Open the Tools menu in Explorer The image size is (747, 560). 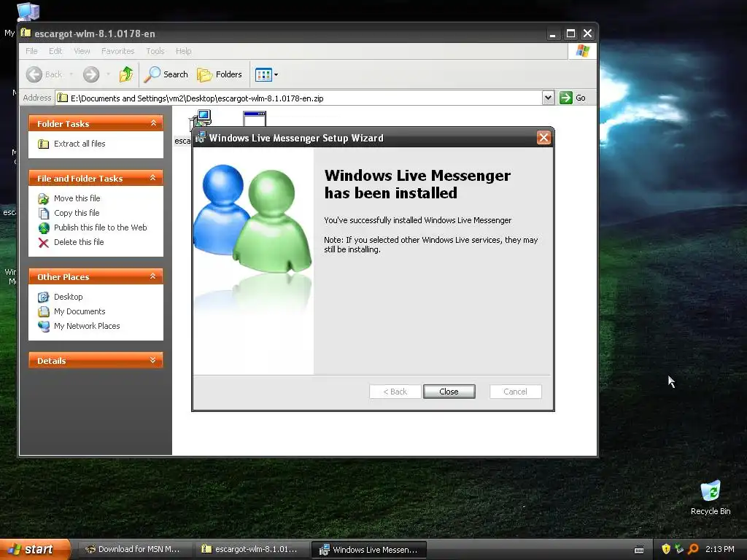[x=155, y=51]
